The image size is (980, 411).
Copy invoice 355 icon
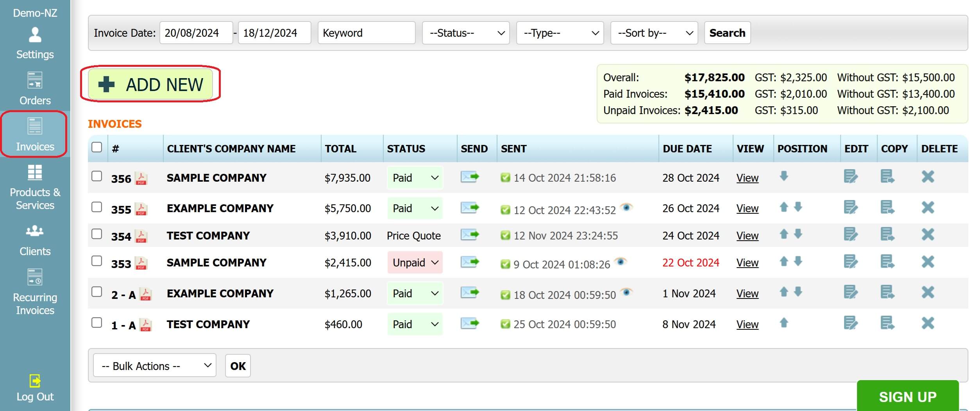887,207
